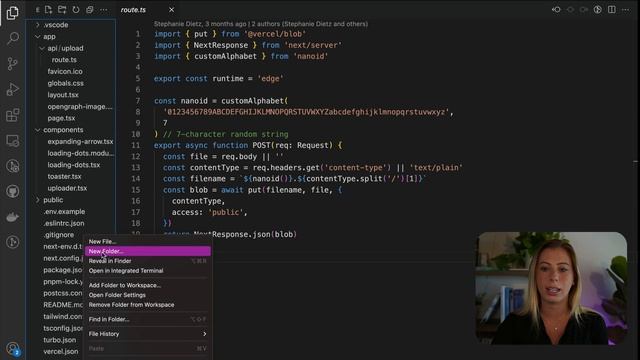Click the webcam video overlay

click(551, 288)
